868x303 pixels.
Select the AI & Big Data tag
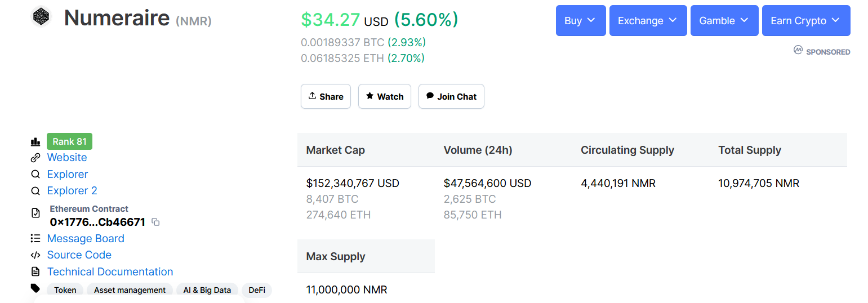pos(207,290)
